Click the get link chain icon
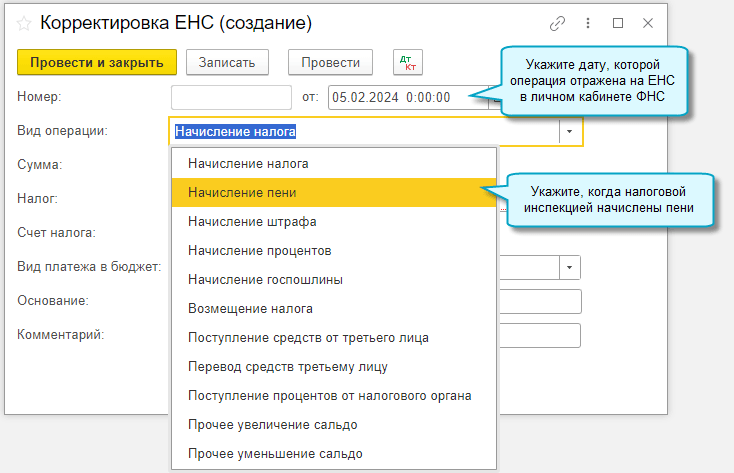The width and height of the screenshot is (734, 473). (x=558, y=22)
